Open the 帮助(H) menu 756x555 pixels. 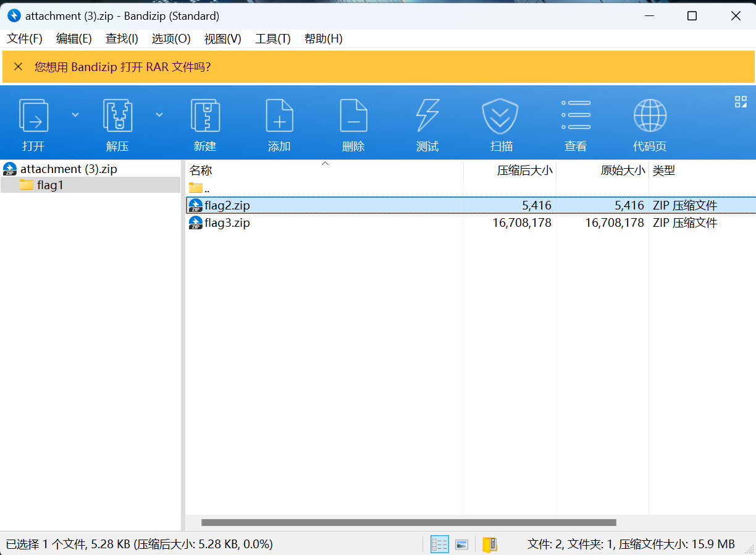(x=324, y=39)
